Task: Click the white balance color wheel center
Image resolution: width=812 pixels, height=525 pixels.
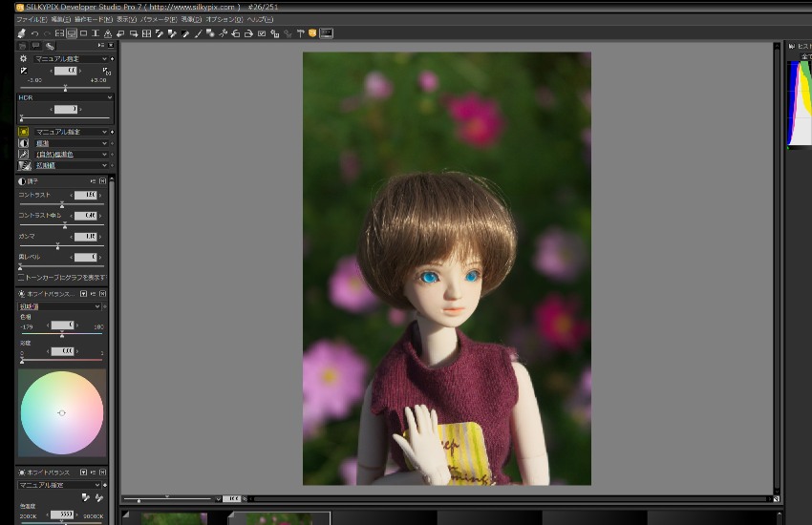Action: pos(61,412)
